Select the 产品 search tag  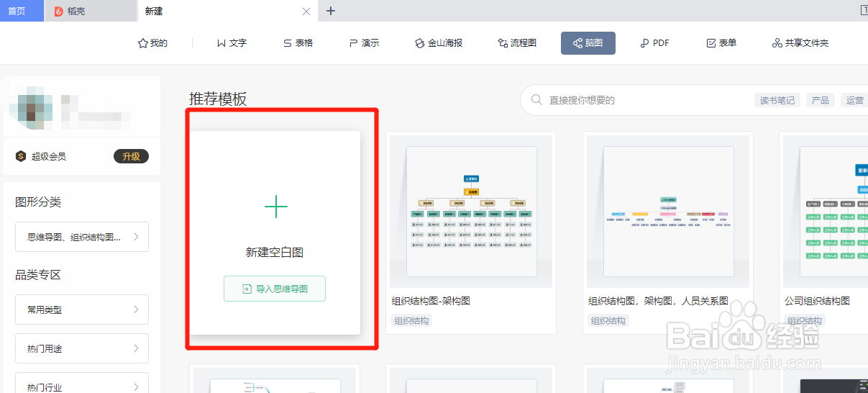(x=821, y=100)
